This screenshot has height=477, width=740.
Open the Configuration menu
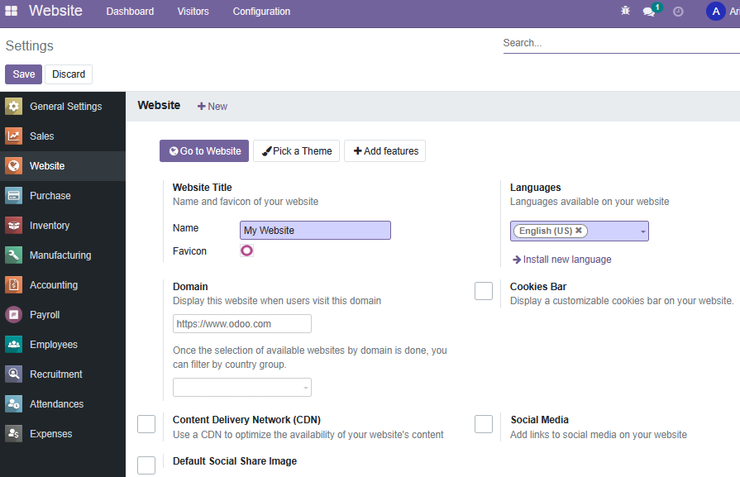[x=261, y=11]
